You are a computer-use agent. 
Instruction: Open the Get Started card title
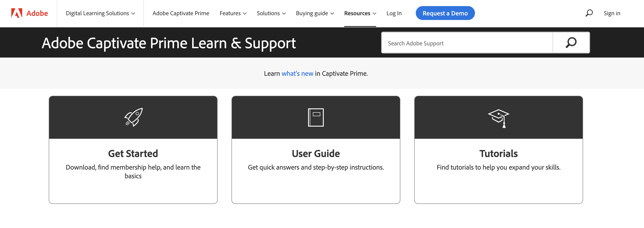(x=133, y=154)
